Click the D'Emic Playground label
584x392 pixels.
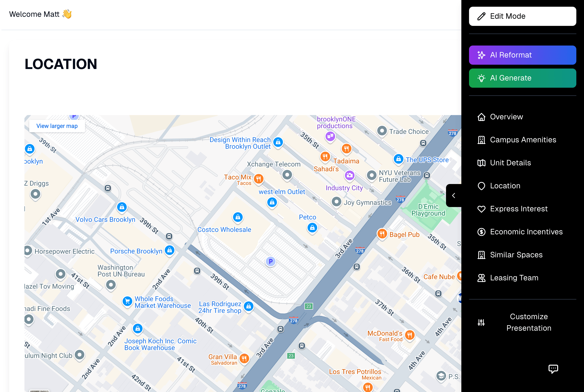point(428,210)
